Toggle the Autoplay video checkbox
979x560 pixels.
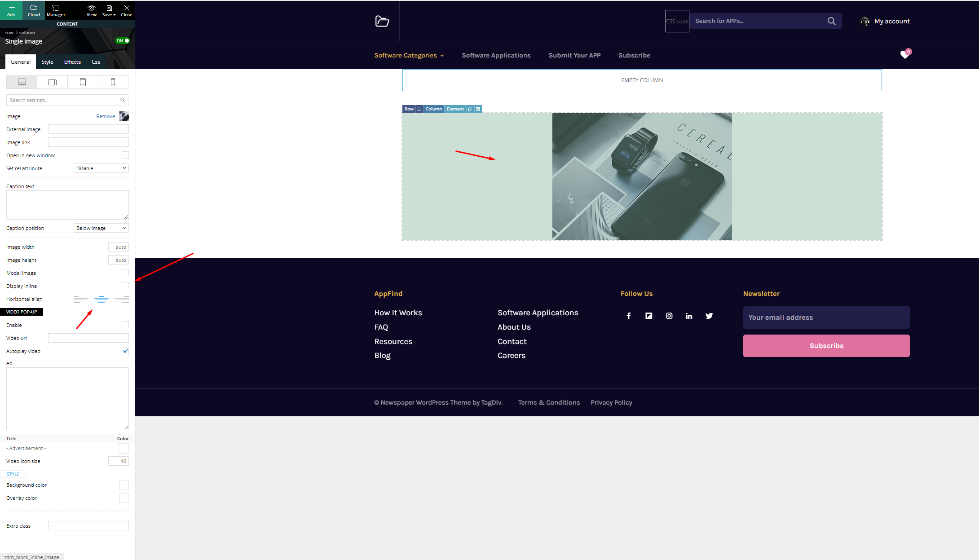tap(125, 351)
